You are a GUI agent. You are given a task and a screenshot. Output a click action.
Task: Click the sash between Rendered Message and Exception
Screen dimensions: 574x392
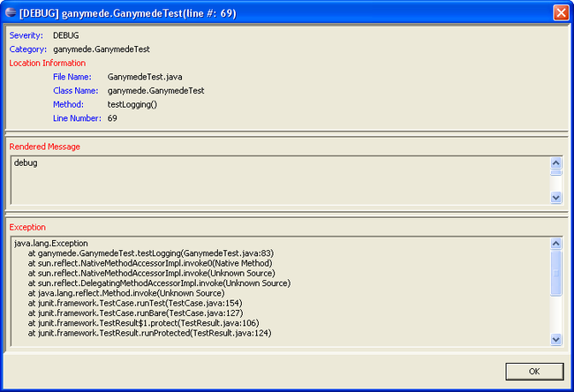(287, 215)
